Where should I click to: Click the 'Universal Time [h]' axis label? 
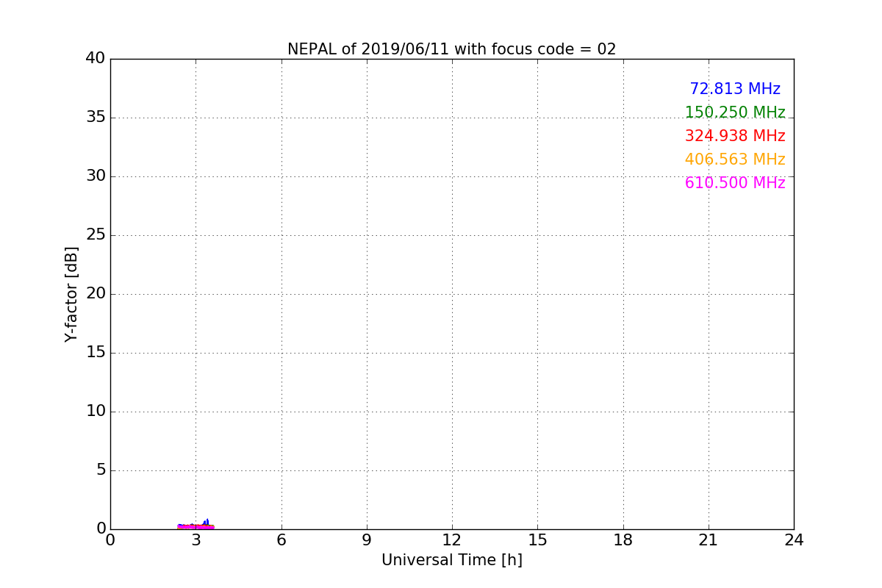451,560
